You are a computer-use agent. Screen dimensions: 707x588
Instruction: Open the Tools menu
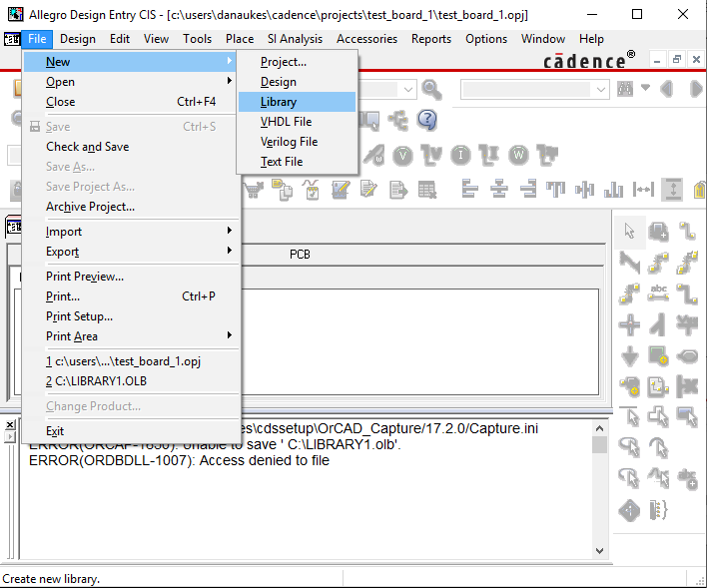(197, 39)
